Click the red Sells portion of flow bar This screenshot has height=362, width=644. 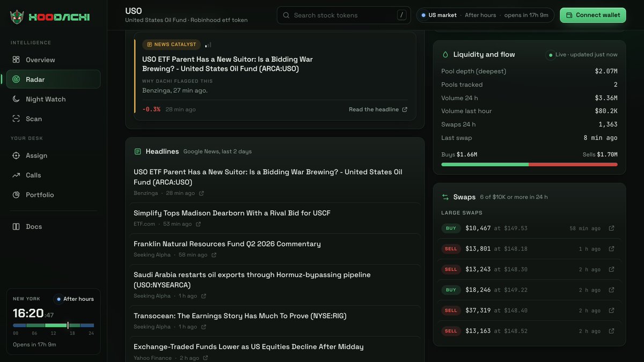point(573,165)
